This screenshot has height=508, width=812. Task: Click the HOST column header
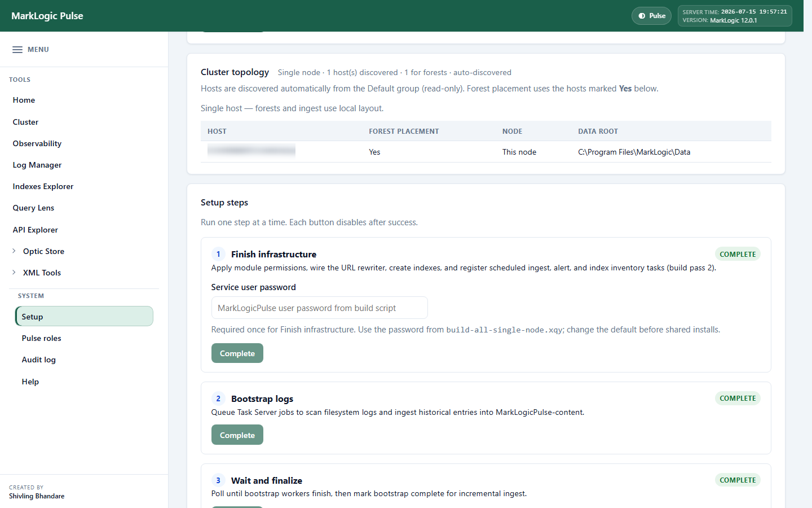[217, 132]
